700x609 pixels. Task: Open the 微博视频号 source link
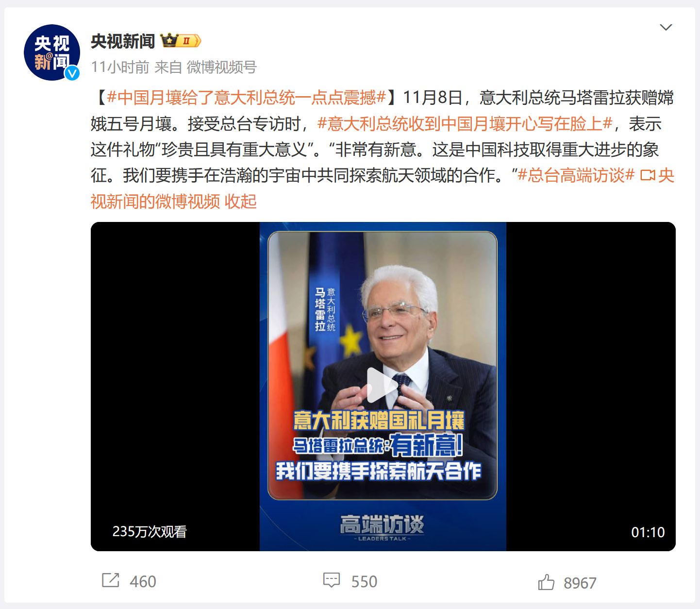tap(222, 67)
